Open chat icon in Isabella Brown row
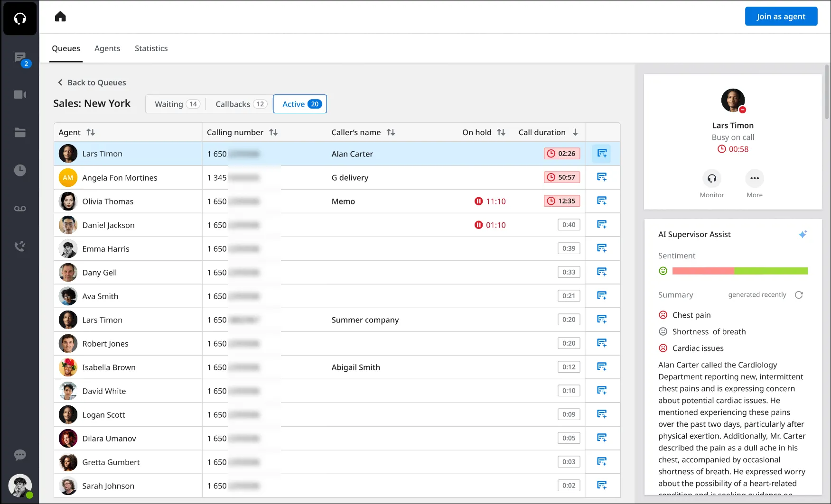This screenshot has width=831, height=504. [x=602, y=367]
